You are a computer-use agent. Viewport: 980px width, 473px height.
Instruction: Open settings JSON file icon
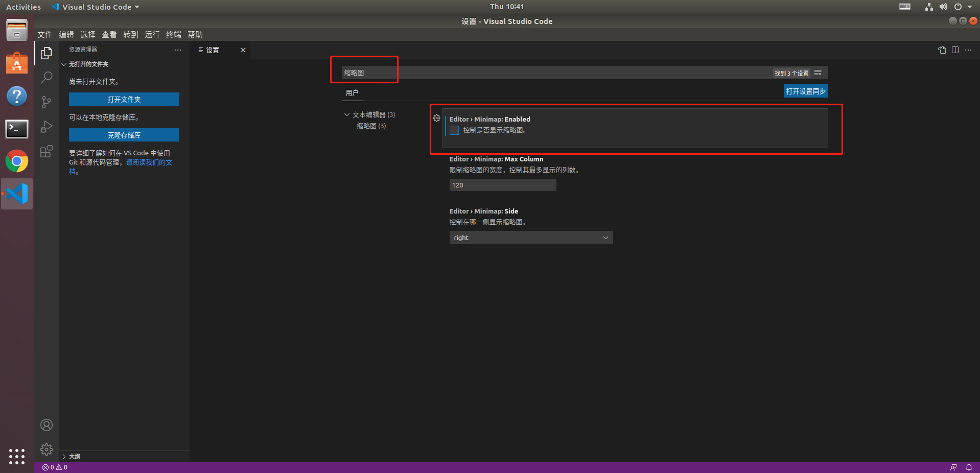(x=942, y=50)
